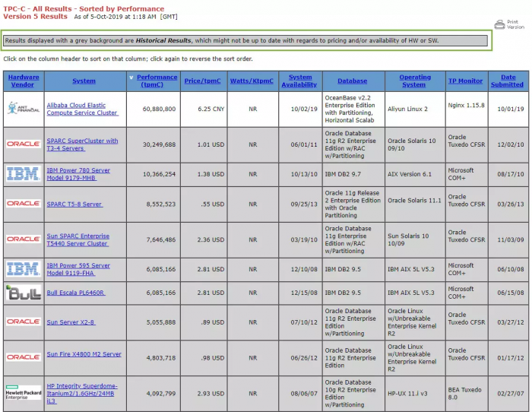Open the Sun Fire X4800 M2 Server link
The image size is (532, 412).
(x=84, y=354)
